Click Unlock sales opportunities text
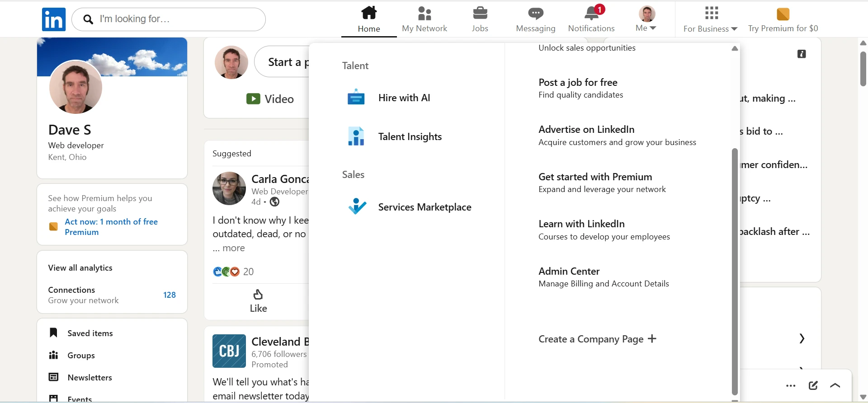 coord(587,48)
